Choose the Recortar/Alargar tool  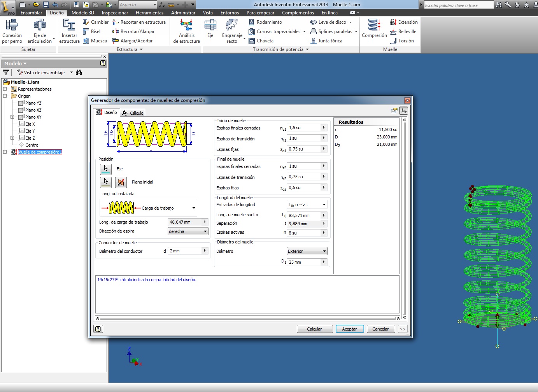(x=133, y=31)
